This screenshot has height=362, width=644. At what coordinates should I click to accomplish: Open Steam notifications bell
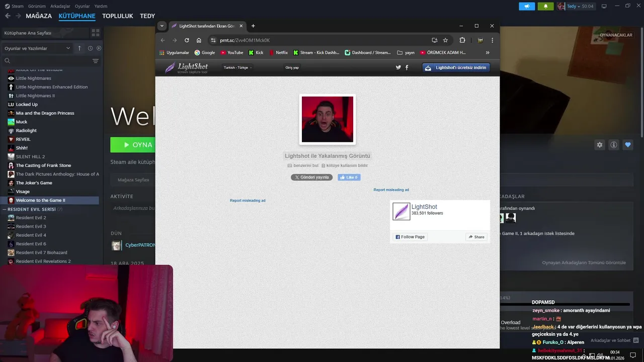[545, 6]
